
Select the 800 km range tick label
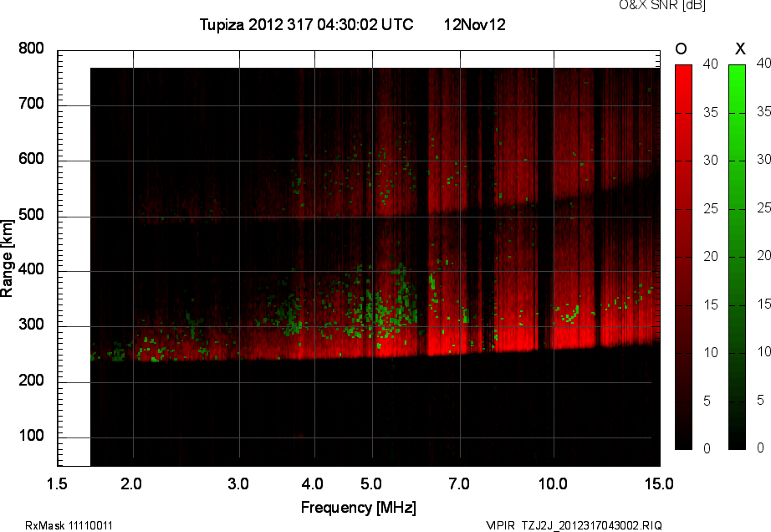click(x=31, y=49)
